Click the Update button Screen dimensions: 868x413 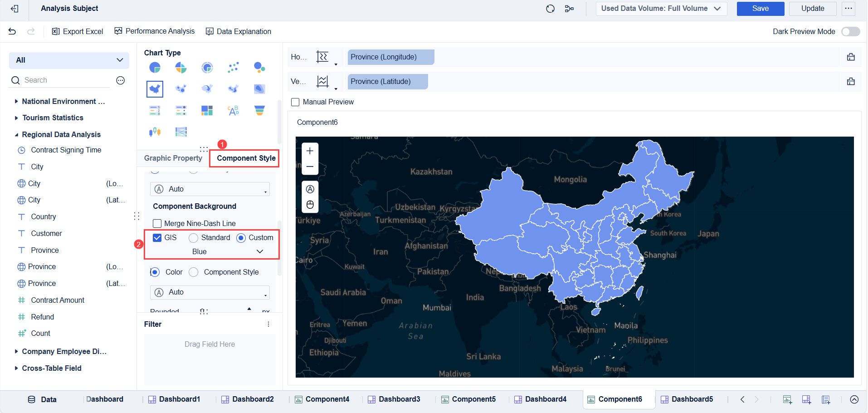point(813,9)
